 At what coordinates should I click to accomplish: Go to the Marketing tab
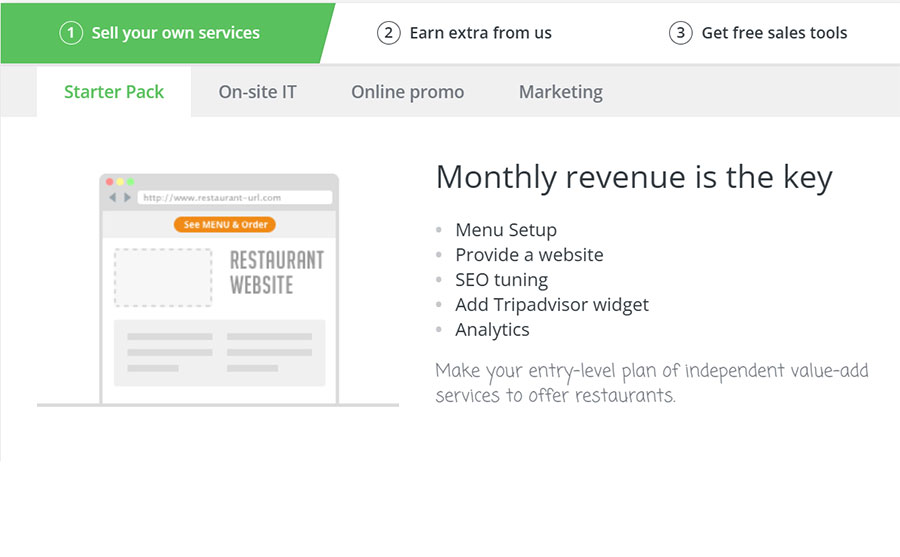point(560,92)
